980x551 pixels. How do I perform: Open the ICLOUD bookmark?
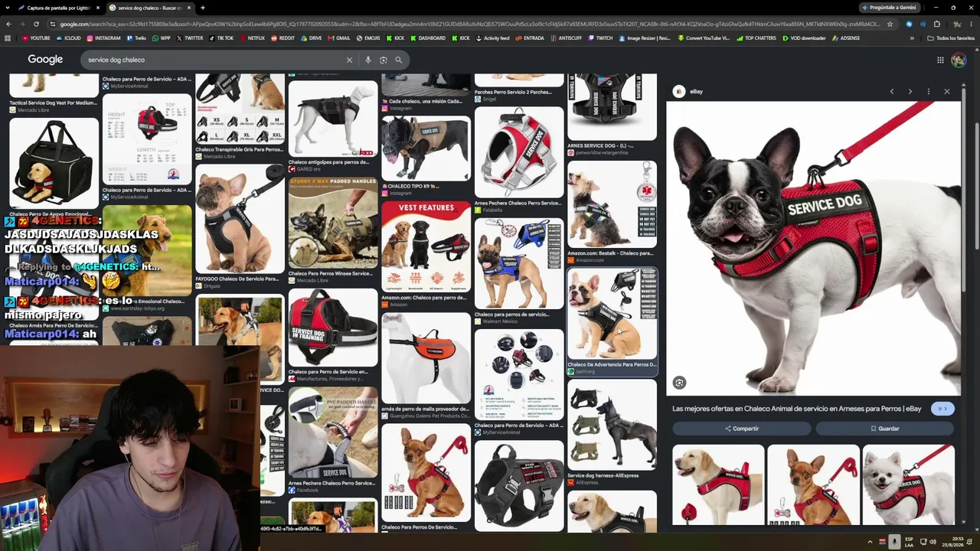68,38
